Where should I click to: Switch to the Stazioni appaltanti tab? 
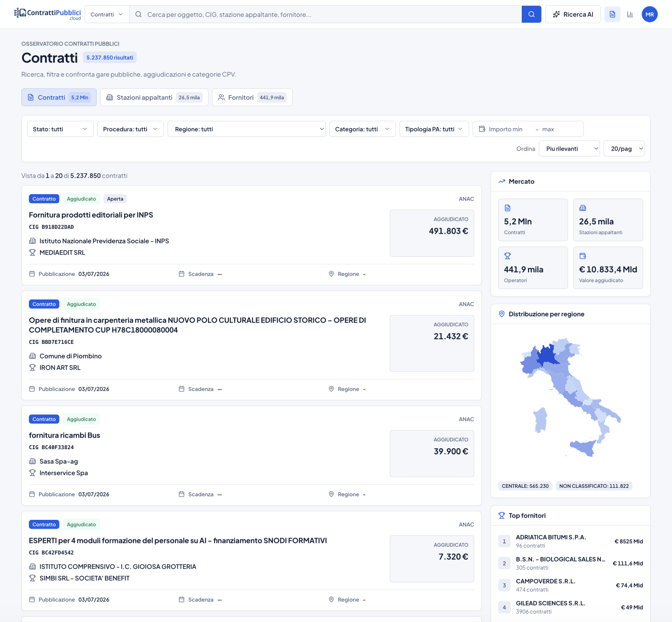coord(154,97)
